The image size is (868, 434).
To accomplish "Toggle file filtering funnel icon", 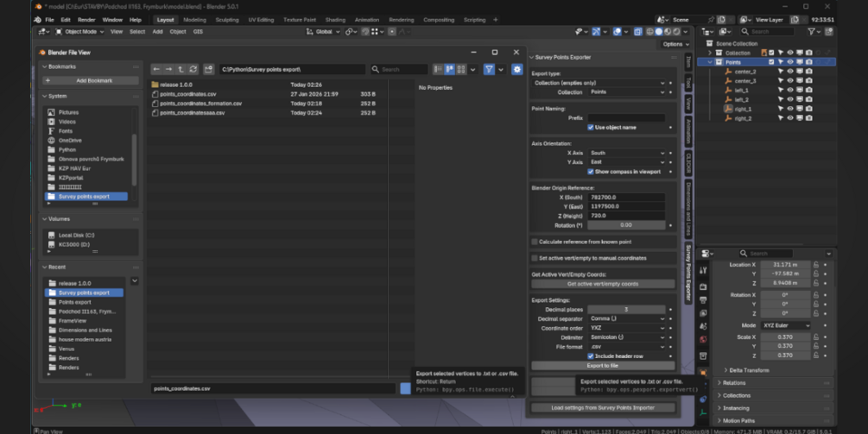I will [489, 69].
